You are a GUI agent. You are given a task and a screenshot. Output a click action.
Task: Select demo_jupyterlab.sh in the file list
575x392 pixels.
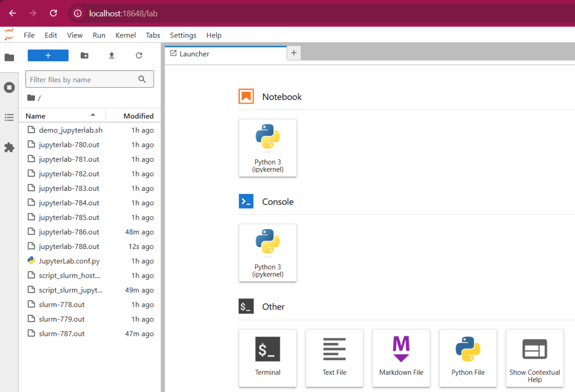pos(90,130)
